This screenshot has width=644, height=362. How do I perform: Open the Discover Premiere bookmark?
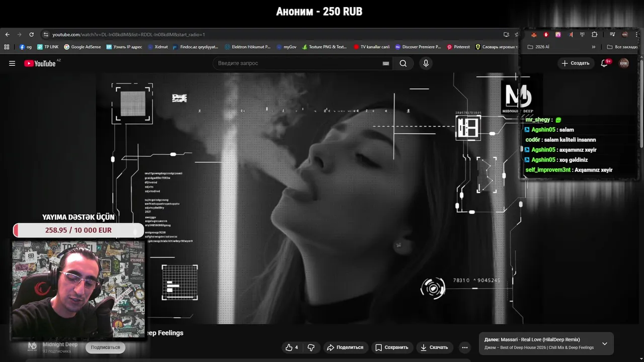click(418, 47)
